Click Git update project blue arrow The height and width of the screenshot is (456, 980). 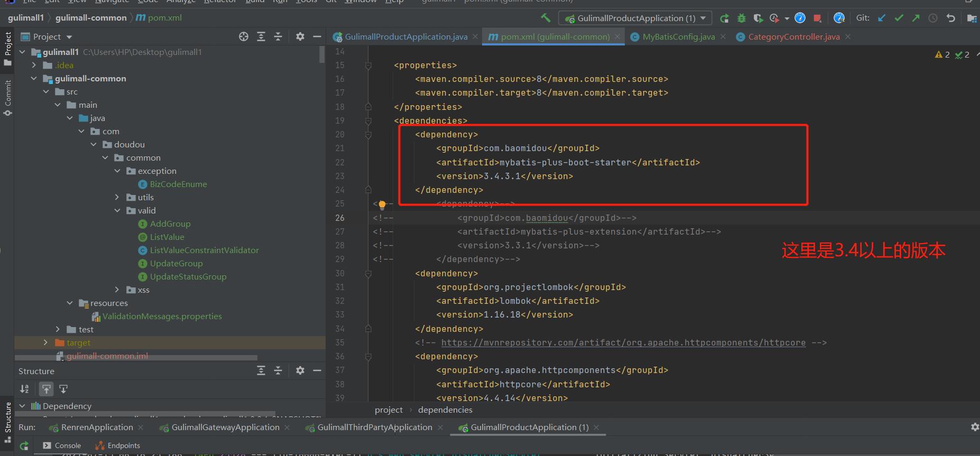881,18
